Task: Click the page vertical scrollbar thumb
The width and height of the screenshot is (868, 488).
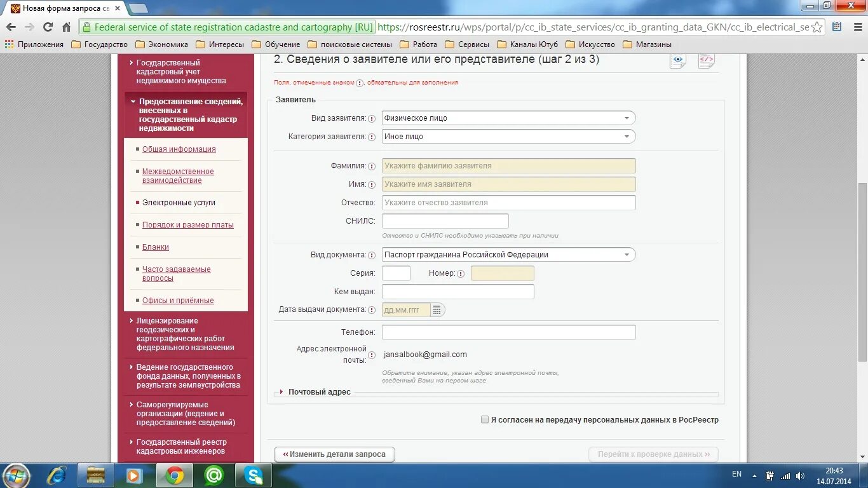Action: pyautogui.click(x=862, y=273)
